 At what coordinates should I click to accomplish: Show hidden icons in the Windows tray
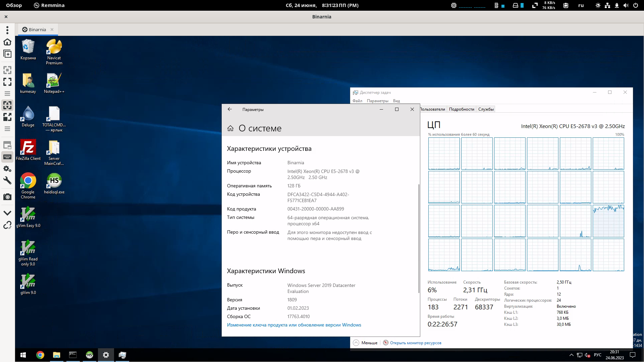pos(571,355)
